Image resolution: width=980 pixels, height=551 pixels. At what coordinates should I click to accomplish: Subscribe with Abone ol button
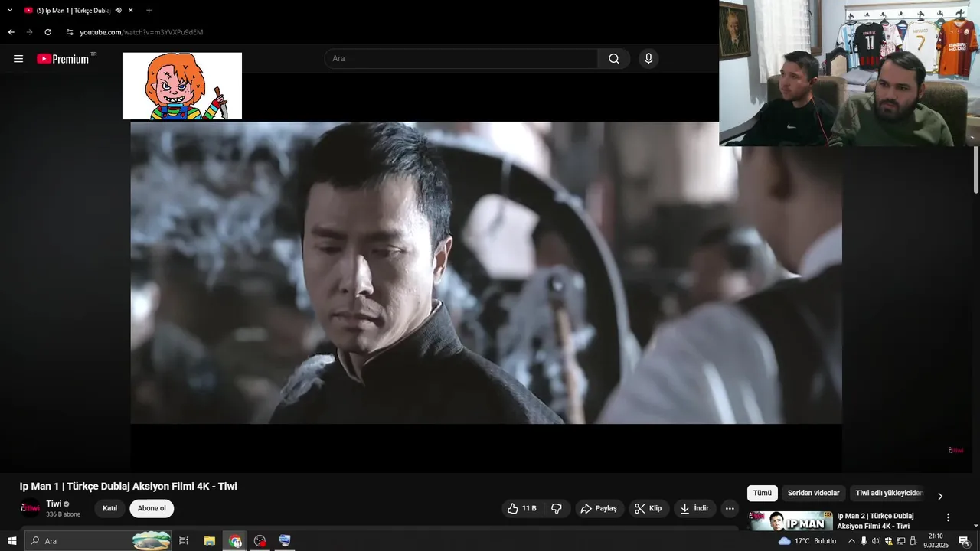coord(152,508)
